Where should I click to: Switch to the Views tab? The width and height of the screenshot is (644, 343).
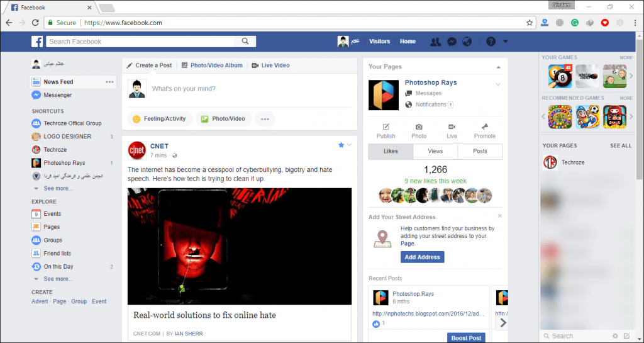click(x=435, y=151)
